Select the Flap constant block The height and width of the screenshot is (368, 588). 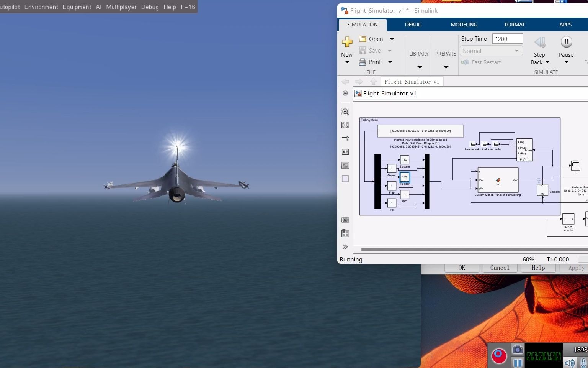[392, 186]
